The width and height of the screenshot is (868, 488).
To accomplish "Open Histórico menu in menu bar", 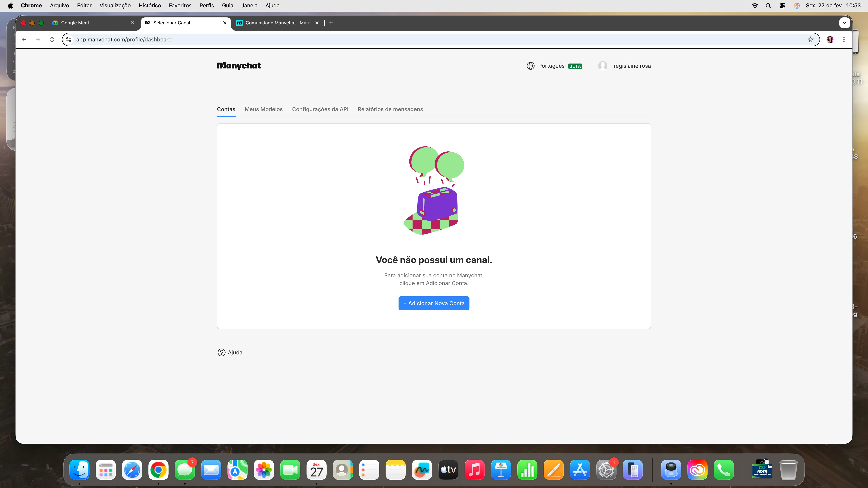I will [x=150, y=5].
